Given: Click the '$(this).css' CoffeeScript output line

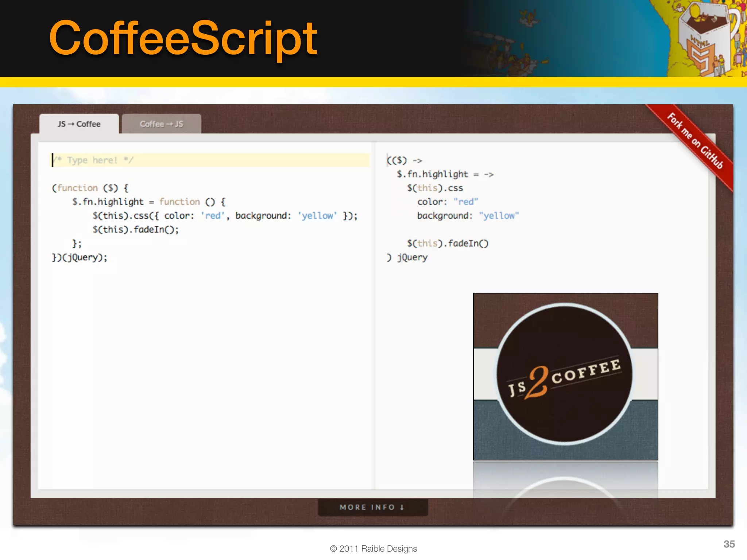Looking at the screenshot, I should (435, 188).
